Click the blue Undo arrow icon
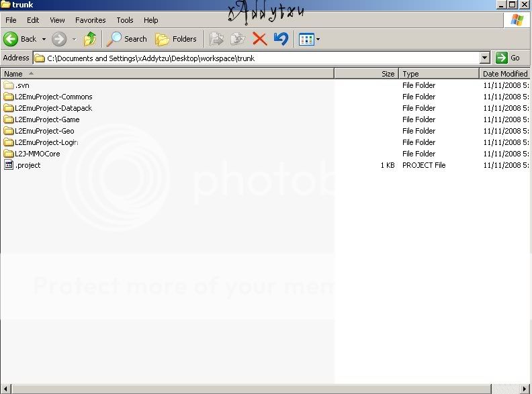The image size is (532, 394). point(281,39)
